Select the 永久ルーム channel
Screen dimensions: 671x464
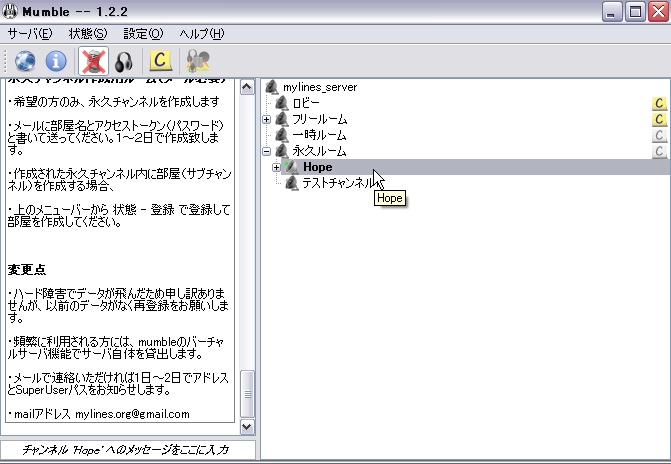pyautogui.click(x=319, y=151)
